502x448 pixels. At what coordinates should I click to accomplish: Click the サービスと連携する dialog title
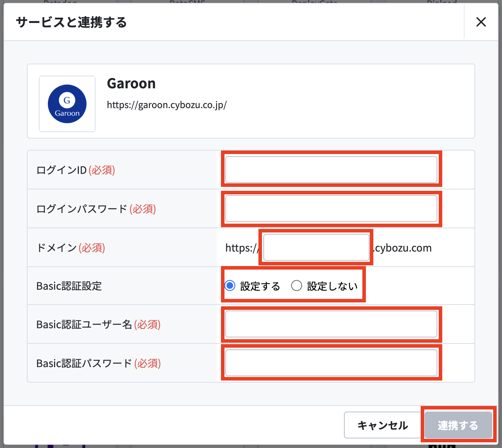point(71,22)
